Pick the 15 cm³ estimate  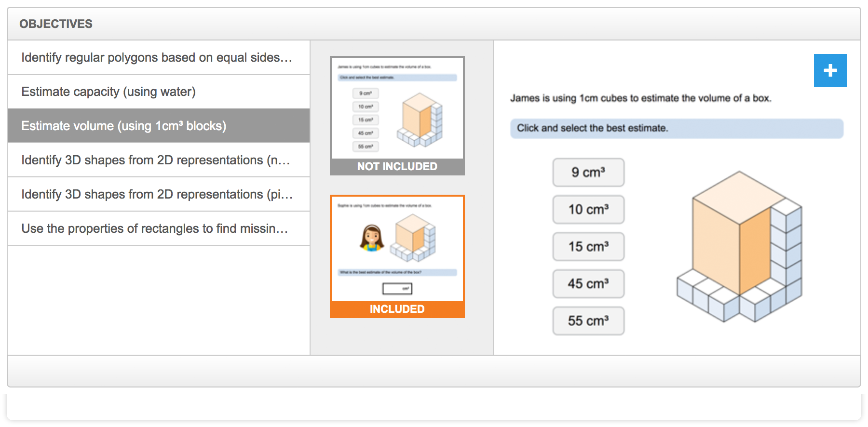[588, 247]
